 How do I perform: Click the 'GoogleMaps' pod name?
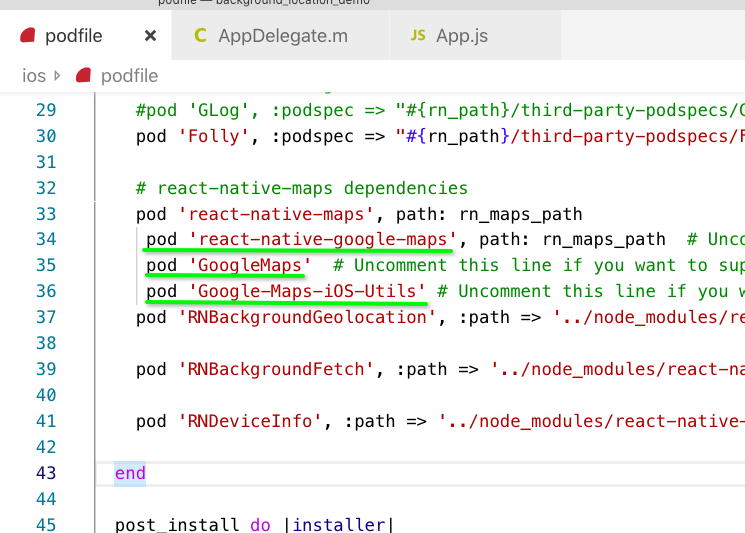[x=249, y=265]
